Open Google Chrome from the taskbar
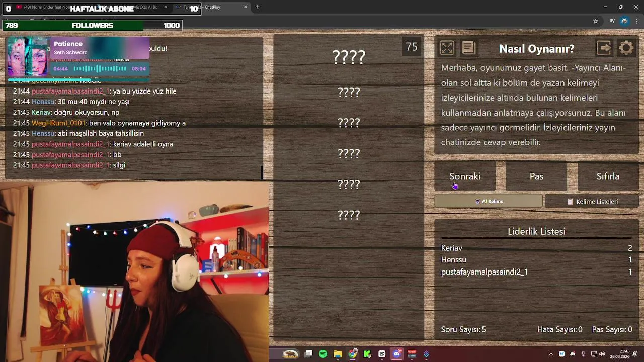This screenshot has height=362, width=644. (353, 354)
